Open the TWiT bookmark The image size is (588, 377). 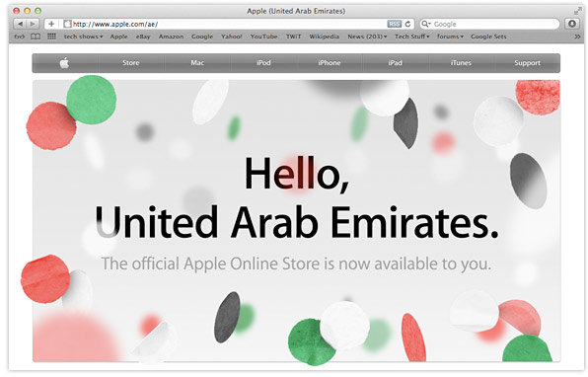(x=294, y=37)
